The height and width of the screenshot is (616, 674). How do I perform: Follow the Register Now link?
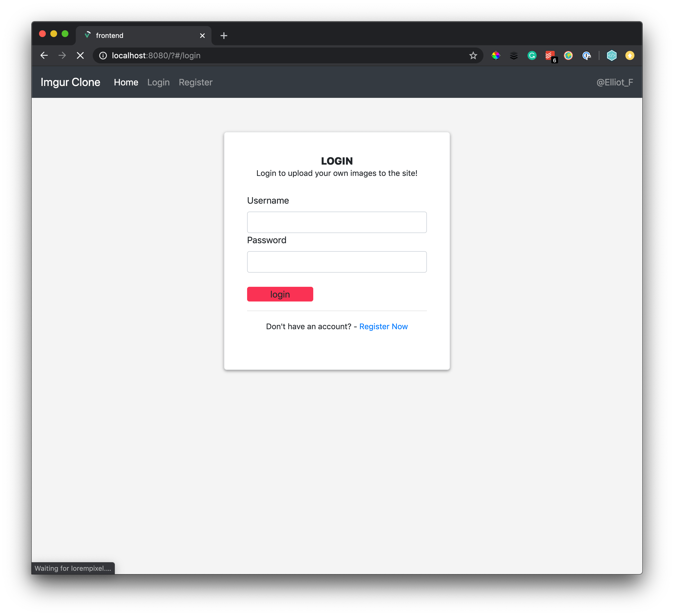[x=383, y=326]
